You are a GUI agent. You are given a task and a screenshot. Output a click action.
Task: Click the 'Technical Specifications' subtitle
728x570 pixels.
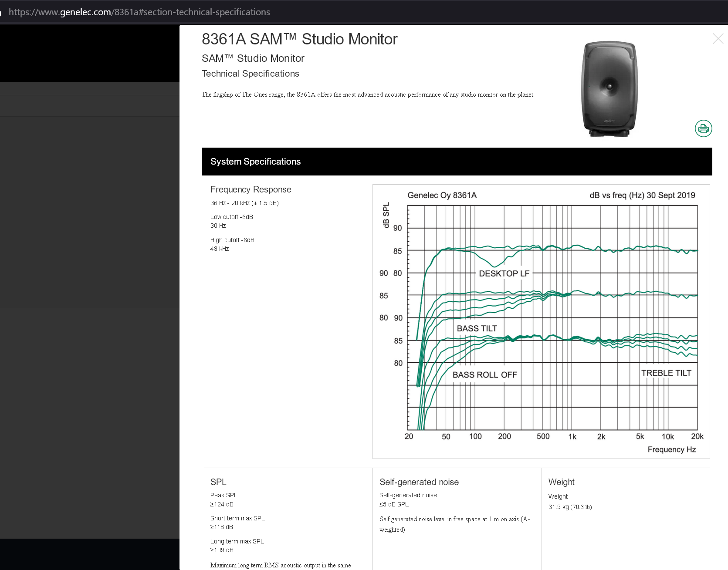251,74
